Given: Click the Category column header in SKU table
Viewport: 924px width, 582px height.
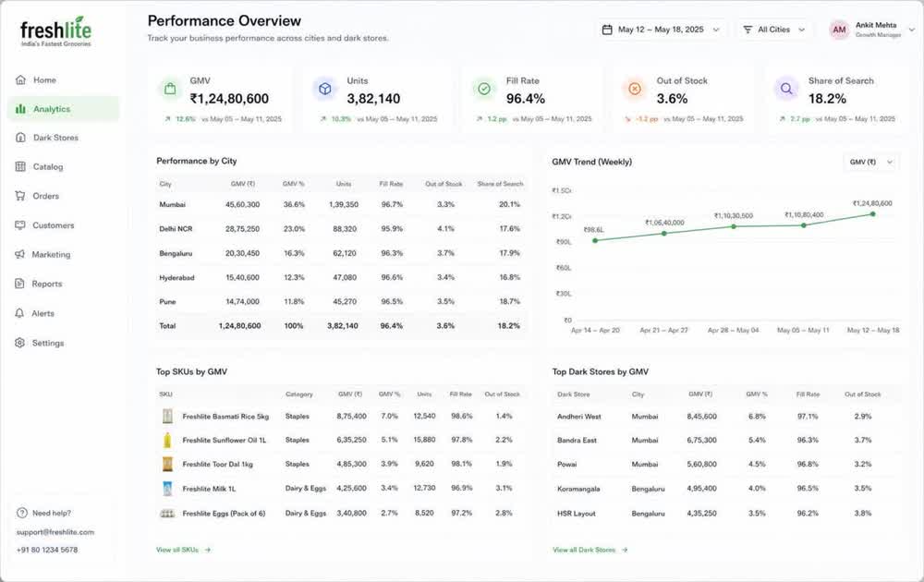Looking at the screenshot, I should pos(299,394).
